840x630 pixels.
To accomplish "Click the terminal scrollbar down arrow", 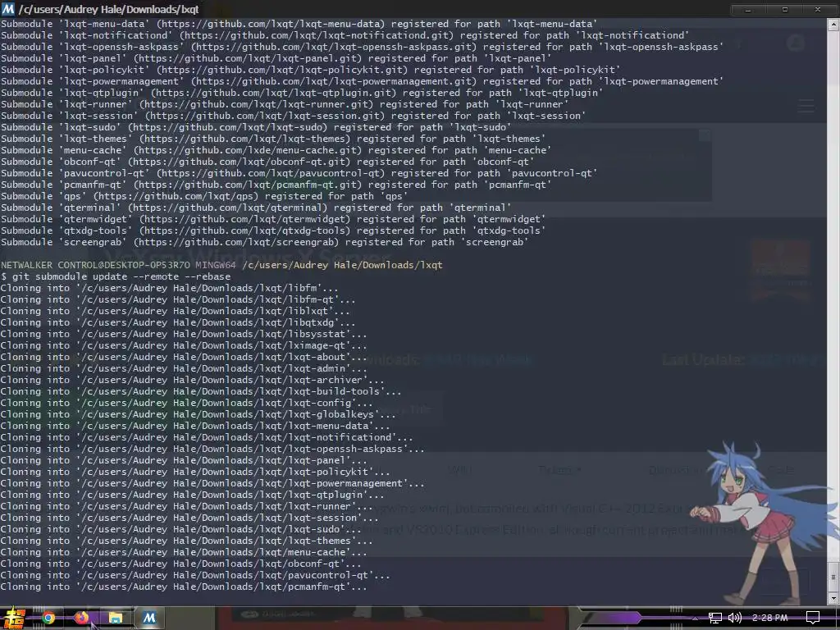I will (x=833, y=598).
